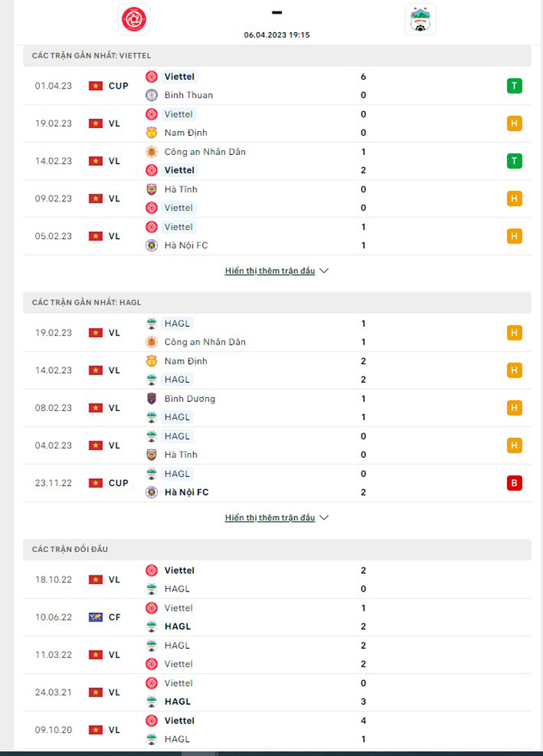The image size is (543, 756).
Task: Click the Hà Tĩnh crest on 09.02.23 match
Action: click(152, 189)
